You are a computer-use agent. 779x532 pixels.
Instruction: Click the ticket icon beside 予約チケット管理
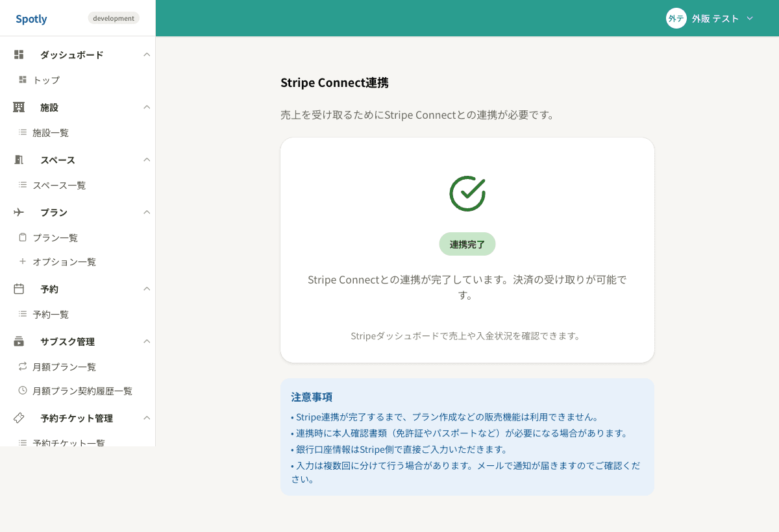tap(19, 418)
